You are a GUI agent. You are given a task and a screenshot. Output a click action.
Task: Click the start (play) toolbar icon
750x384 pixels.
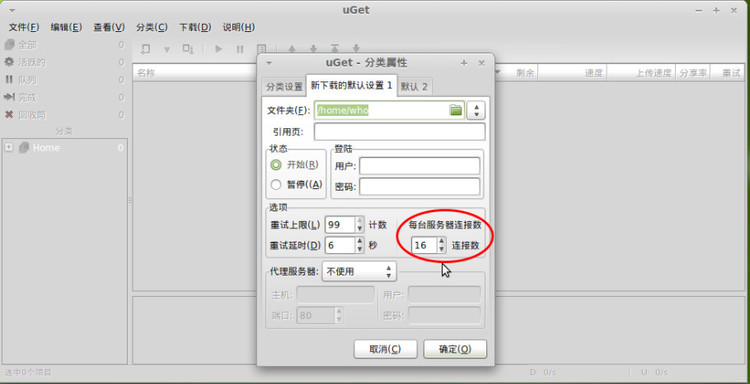(x=219, y=49)
